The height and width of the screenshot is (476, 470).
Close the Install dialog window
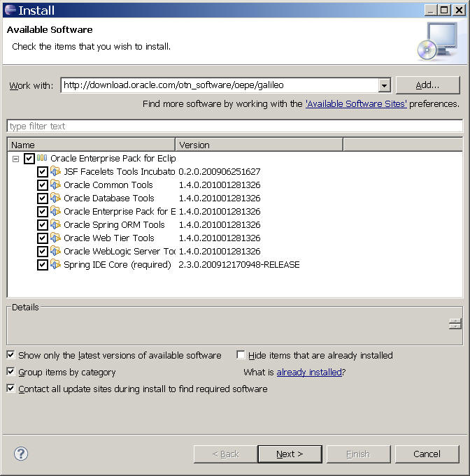(459, 10)
